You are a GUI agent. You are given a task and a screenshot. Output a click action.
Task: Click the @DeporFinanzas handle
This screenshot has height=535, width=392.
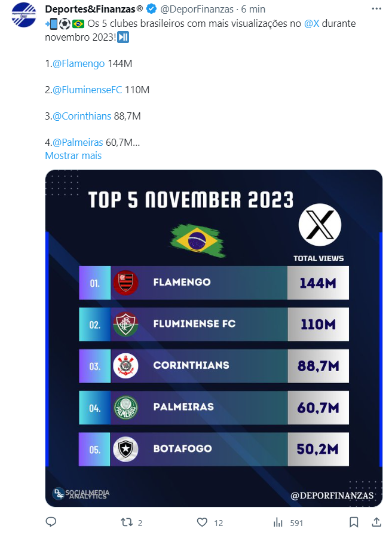197,9
